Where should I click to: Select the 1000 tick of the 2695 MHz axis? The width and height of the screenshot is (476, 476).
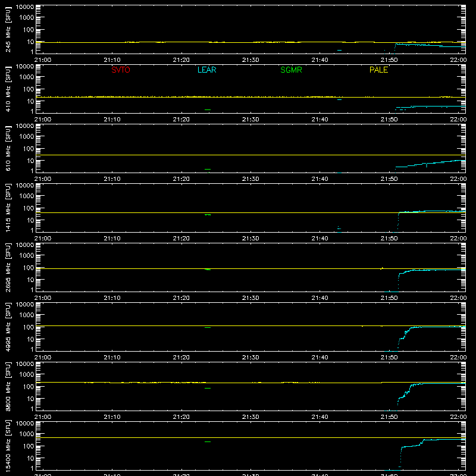pyautogui.click(x=27, y=256)
